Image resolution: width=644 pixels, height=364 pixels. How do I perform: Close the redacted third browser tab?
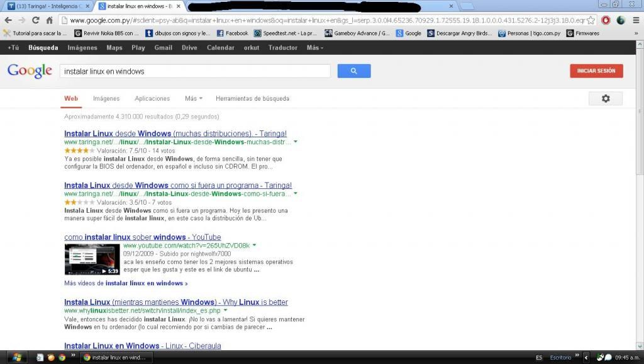tap(451, 6)
